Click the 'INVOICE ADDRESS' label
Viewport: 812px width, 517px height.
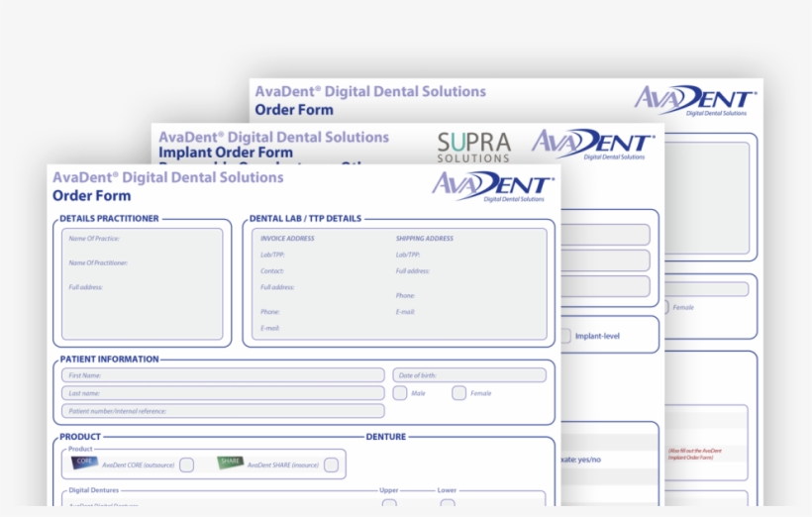287,239
